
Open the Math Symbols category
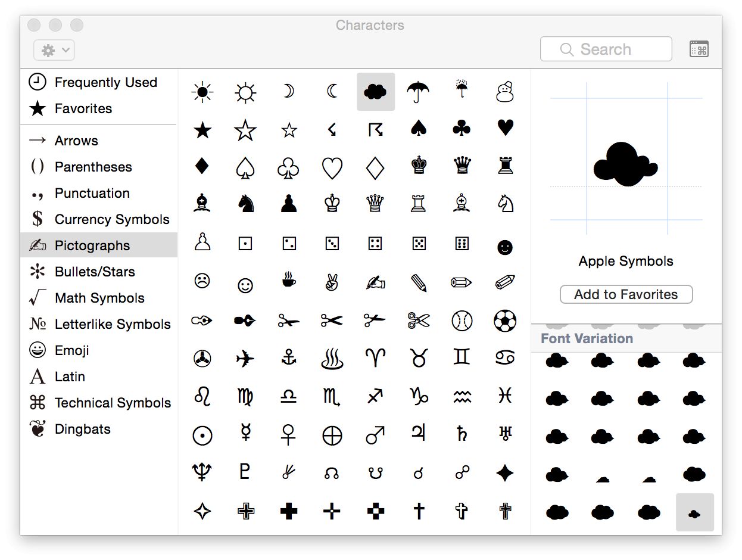(x=99, y=298)
